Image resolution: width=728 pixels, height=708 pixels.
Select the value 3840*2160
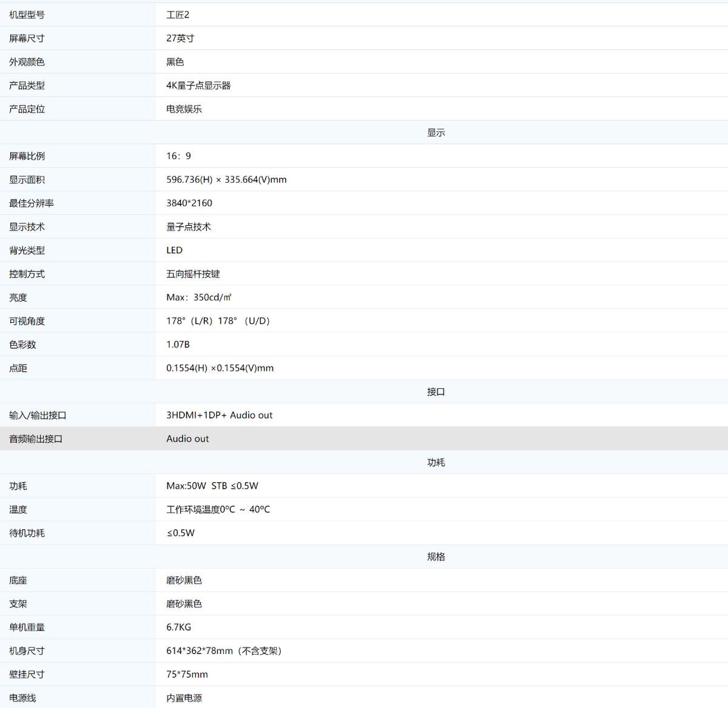pos(189,203)
